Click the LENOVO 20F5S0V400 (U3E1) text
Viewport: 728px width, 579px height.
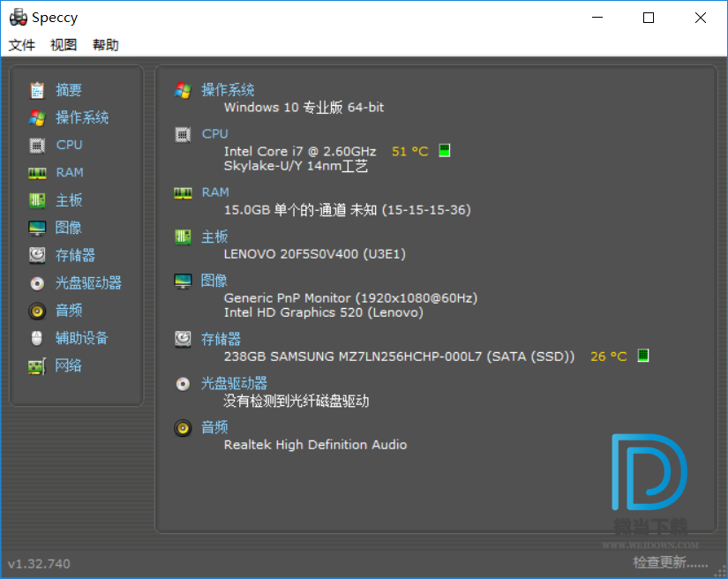pos(315,254)
